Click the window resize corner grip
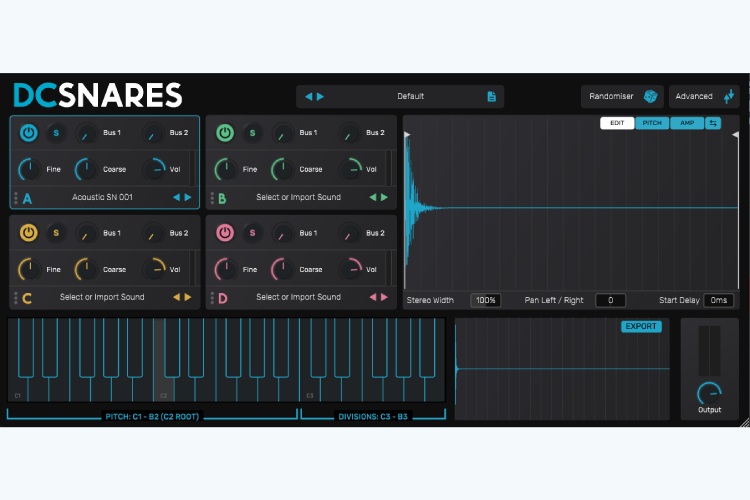 click(x=745, y=422)
